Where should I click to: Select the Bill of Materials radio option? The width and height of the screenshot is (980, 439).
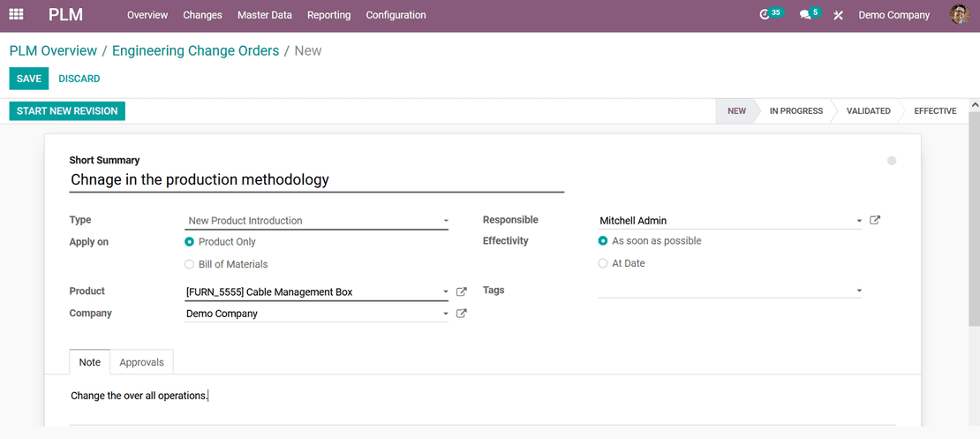[226, 264]
